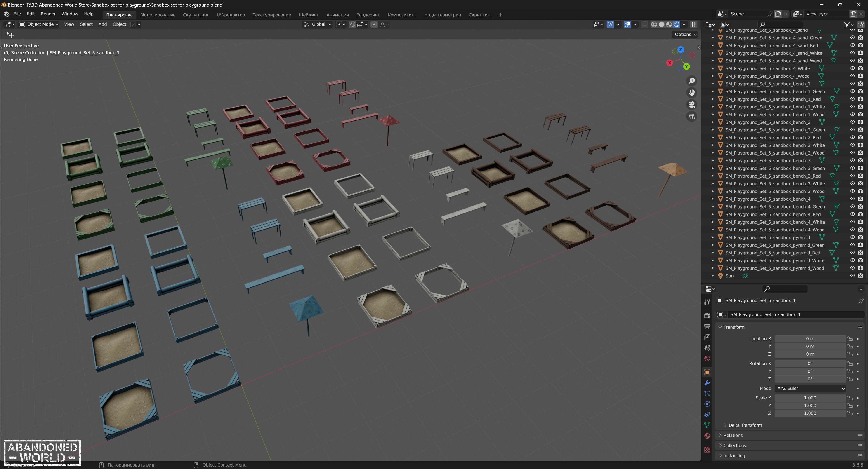868x469 pixels.
Task: Switch perspective/orthographic with grid gizmo
Action: tap(691, 117)
